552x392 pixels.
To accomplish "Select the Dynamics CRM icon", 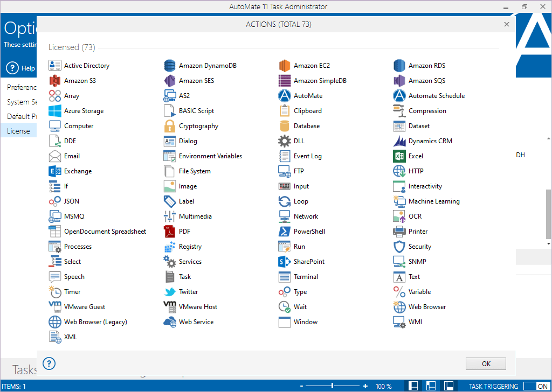I will tap(399, 141).
